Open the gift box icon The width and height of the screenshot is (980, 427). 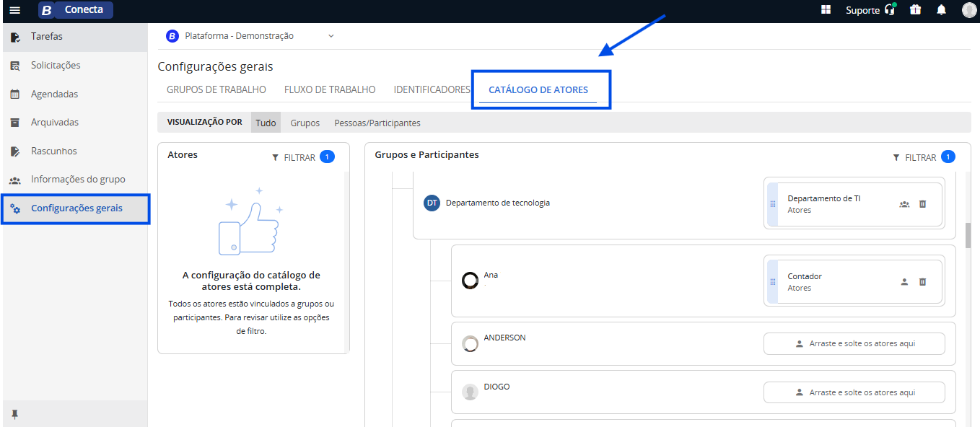(x=915, y=10)
